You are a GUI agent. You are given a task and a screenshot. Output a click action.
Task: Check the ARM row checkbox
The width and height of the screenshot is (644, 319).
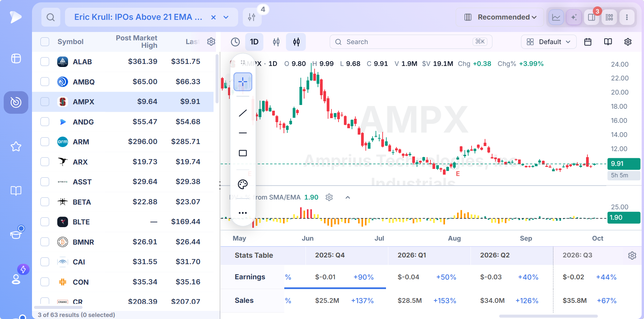[x=45, y=142]
